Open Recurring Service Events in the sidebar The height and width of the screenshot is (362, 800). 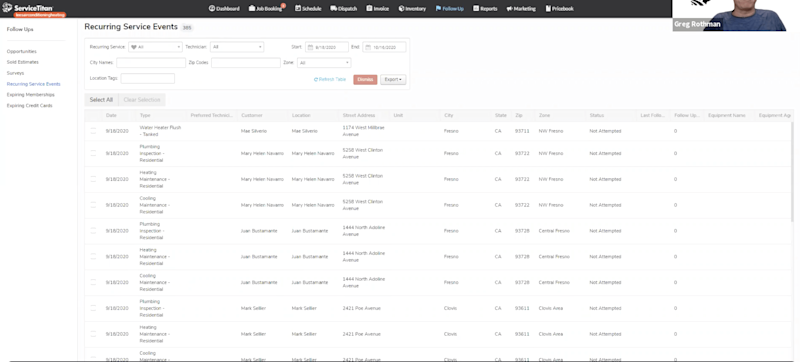tap(33, 84)
